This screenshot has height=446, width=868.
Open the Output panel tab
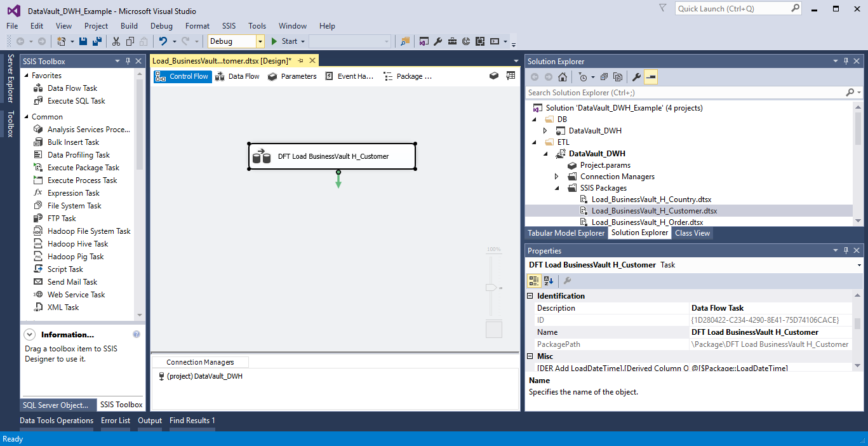pyautogui.click(x=150, y=421)
